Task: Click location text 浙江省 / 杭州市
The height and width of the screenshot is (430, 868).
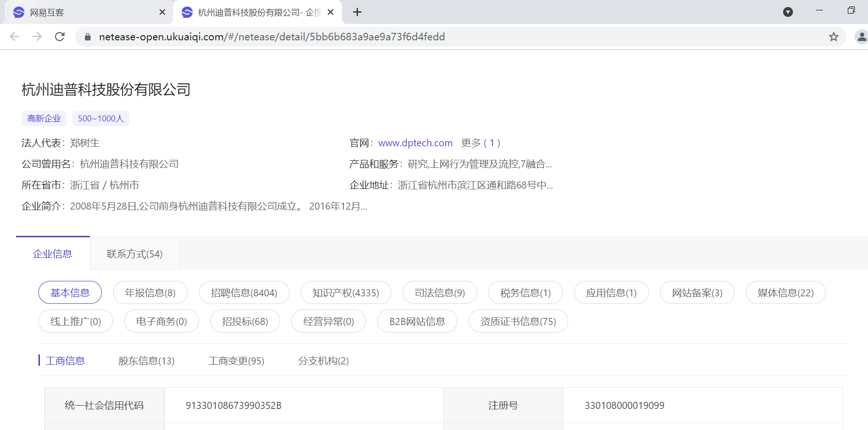Action: tap(105, 185)
